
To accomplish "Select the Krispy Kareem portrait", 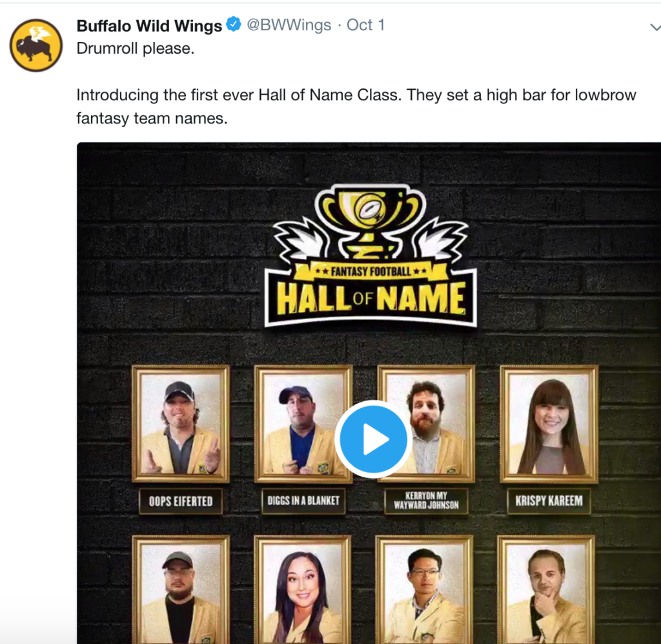I will click(x=549, y=424).
